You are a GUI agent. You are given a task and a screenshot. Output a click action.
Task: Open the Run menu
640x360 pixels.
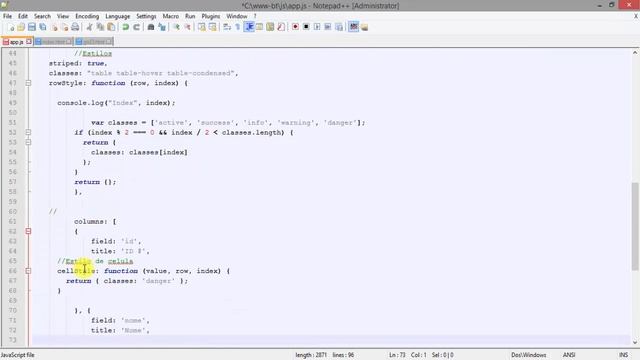(x=190, y=16)
